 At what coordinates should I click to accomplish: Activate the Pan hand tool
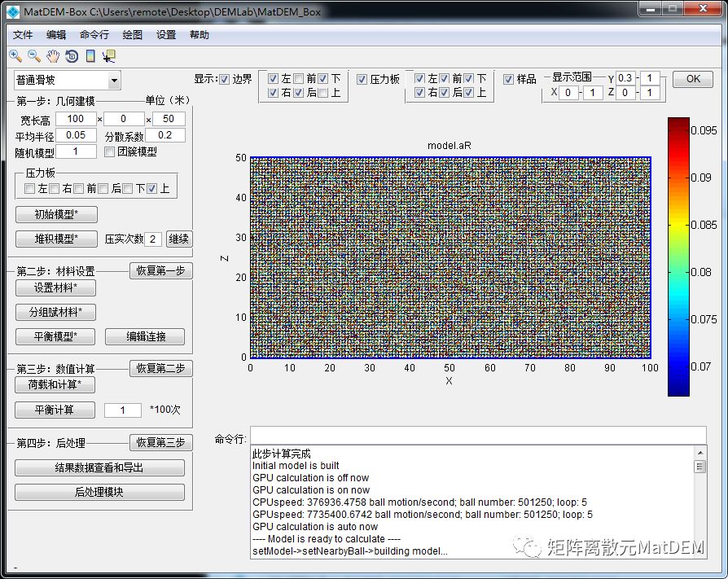[53, 56]
